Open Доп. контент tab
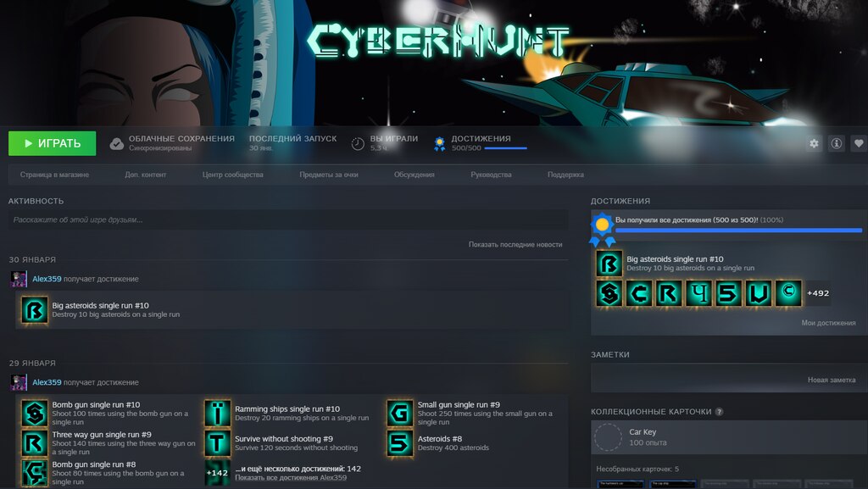Screen dimensions: 868x489 tap(146, 175)
